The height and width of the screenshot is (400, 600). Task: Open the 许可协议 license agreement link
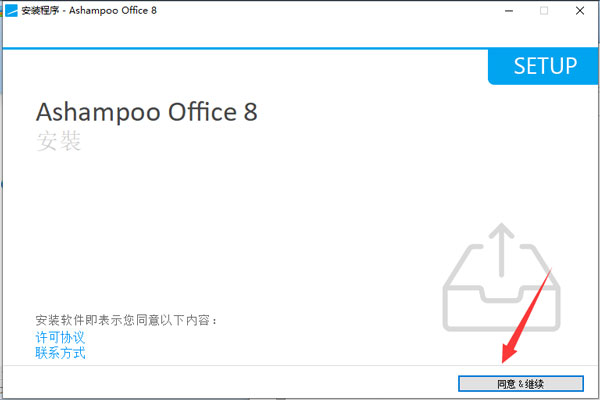tap(60, 337)
